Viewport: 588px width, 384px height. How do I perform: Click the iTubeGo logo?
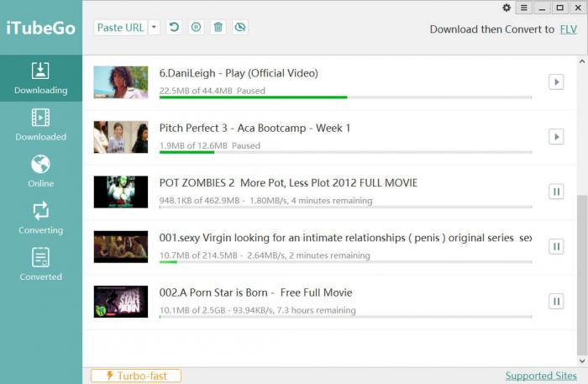(x=41, y=28)
